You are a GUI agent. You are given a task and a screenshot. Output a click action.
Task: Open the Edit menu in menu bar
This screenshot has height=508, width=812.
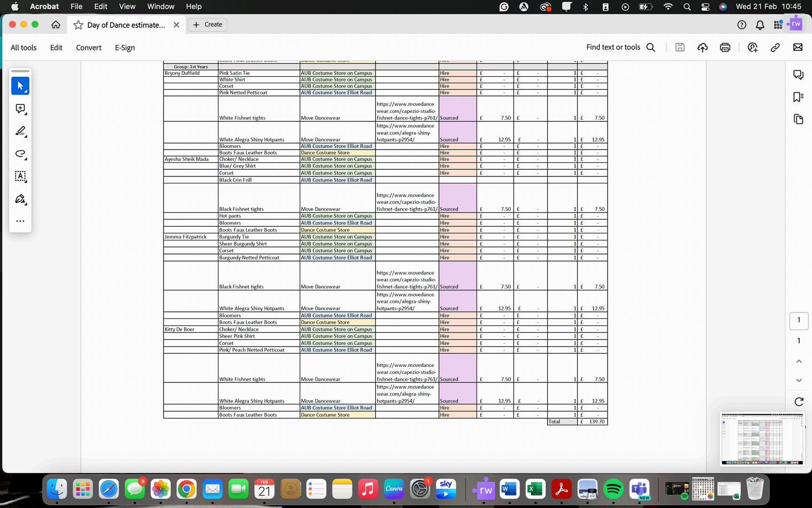pyautogui.click(x=101, y=7)
